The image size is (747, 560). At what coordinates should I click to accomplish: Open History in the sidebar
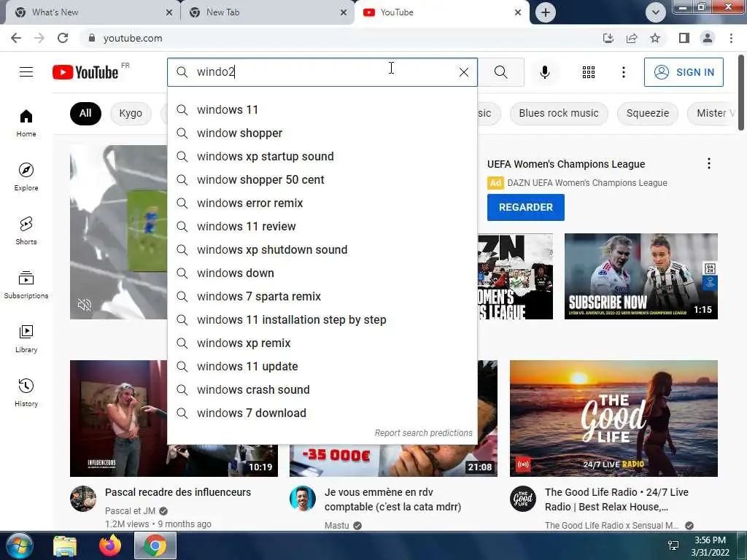[26, 392]
